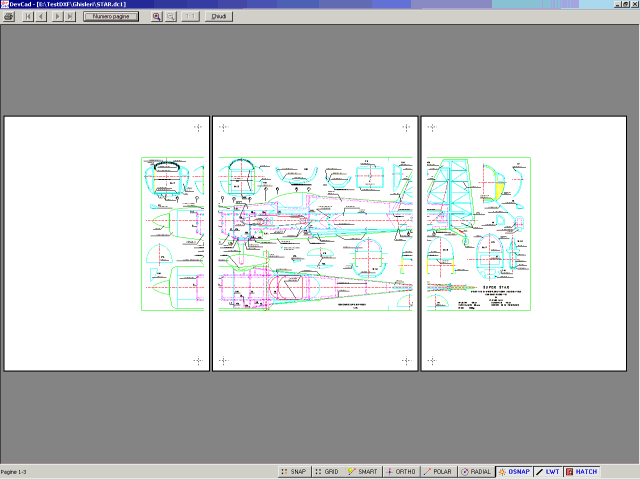
Task: Go to the previous page
Action: [x=41, y=17]
